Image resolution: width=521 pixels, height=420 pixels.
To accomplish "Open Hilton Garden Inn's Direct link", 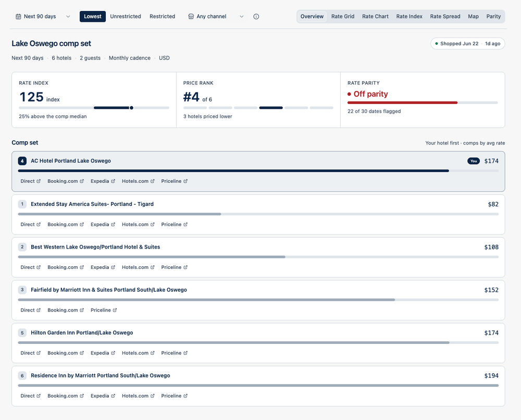I will (31, 353).
